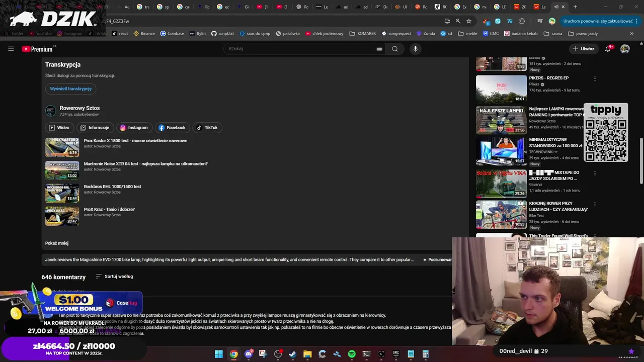
Task: Open Chrome from the taskbar
Action: point(233,354)
